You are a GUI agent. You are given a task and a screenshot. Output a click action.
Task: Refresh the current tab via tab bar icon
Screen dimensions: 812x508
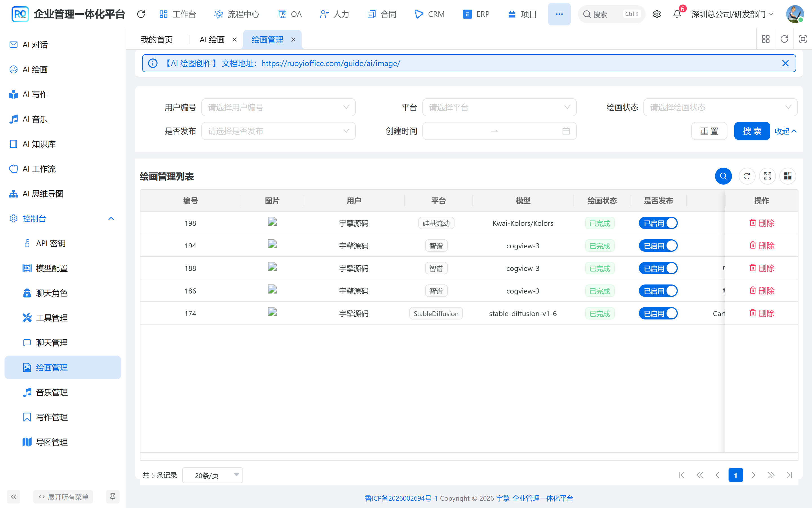coord(784,39)
